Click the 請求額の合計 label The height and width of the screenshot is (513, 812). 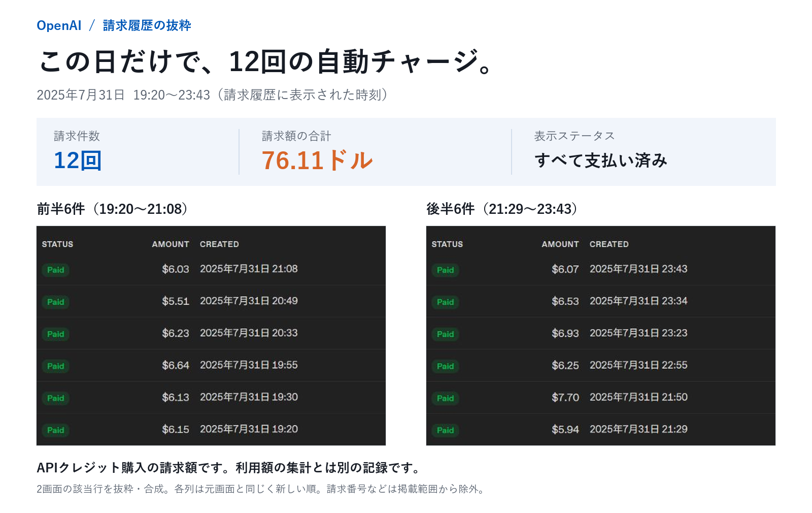click(x=296, y=136)
